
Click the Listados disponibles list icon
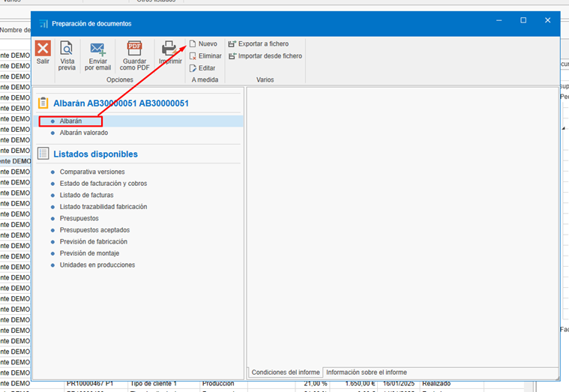pyautogui.click(x=43, y=154)
